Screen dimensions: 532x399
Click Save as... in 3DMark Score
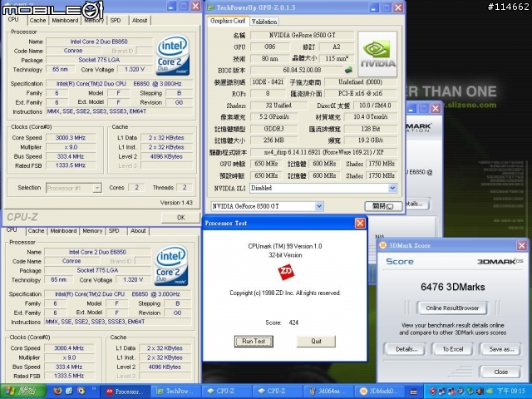click(500, 349)
